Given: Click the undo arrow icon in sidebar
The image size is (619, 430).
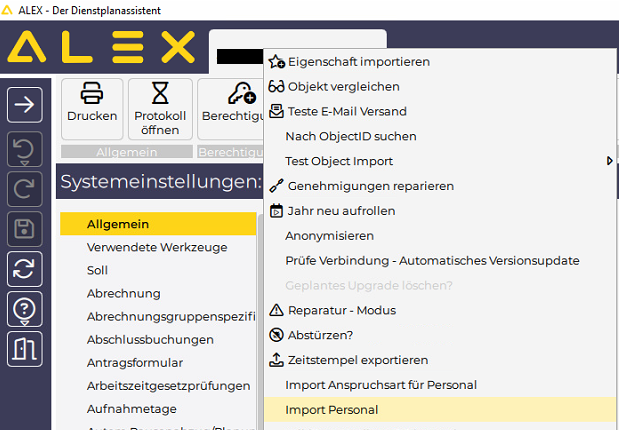Looking at the screenshot, I should click(25, 150).
